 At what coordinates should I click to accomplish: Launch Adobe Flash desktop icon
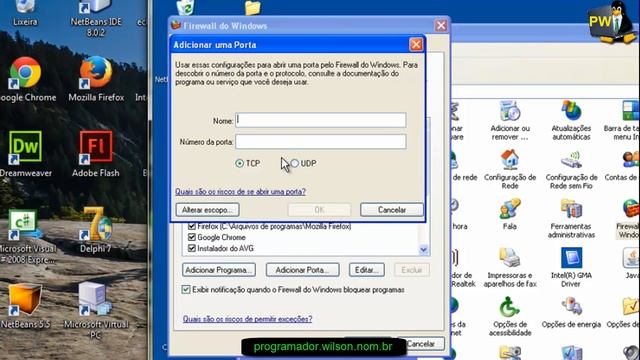[x=96, y=147]
